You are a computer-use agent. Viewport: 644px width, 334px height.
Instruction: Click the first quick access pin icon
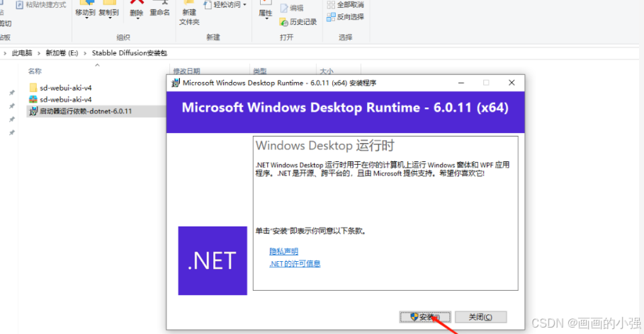click(x=12, y=93)
